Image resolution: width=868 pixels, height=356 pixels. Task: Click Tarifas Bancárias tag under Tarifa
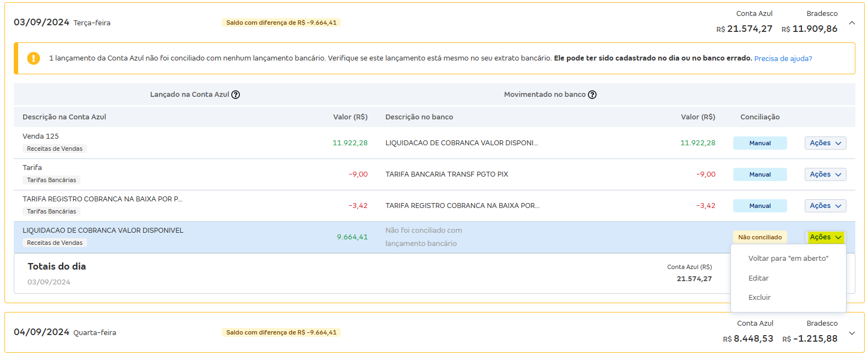[51, 180]
